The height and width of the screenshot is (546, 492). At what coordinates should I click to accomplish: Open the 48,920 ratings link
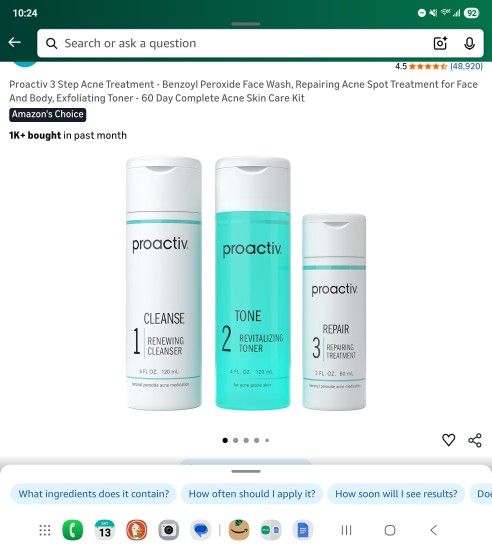[x=466, y=66]
